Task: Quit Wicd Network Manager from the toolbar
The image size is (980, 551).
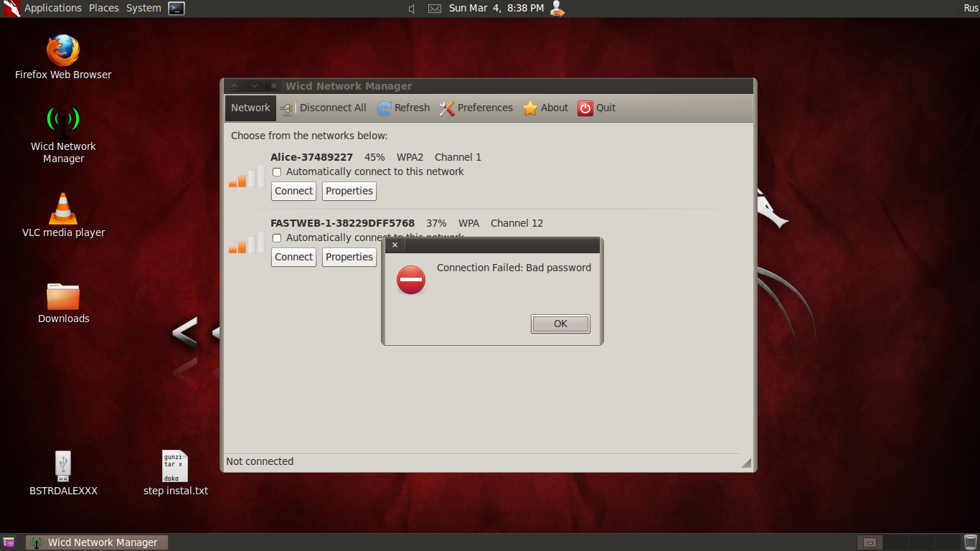Action: [x=597, y=108]
